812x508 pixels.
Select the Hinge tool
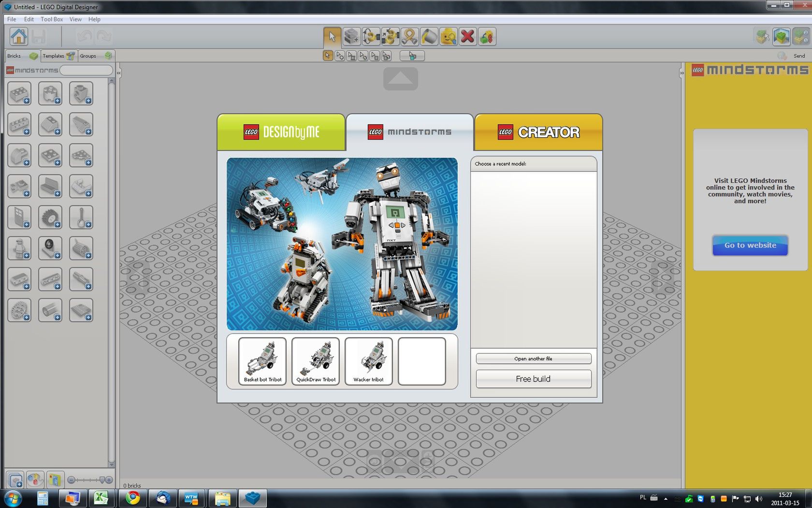[x=371, y=36]
